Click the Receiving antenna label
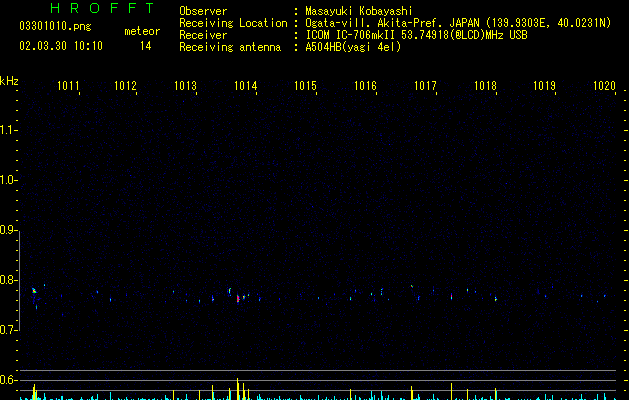Screen dimensions: 629x400 tap(230, 47)
